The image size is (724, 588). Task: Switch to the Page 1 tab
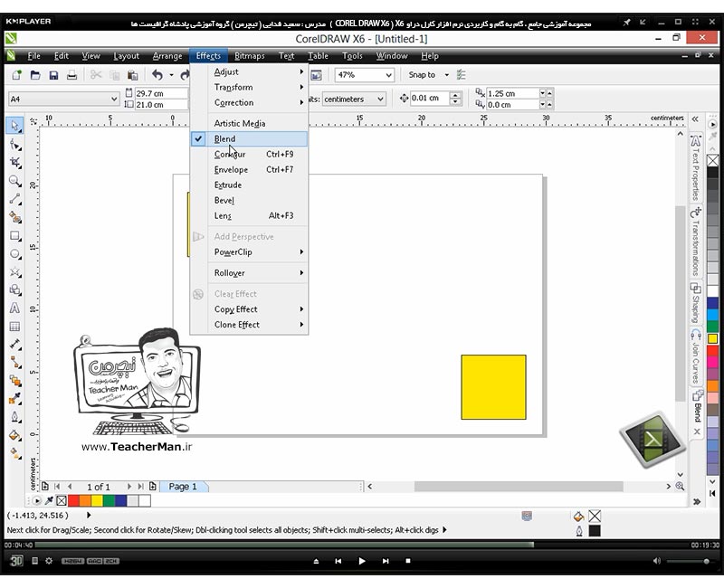pyautogui.click(x=183, y=487)
